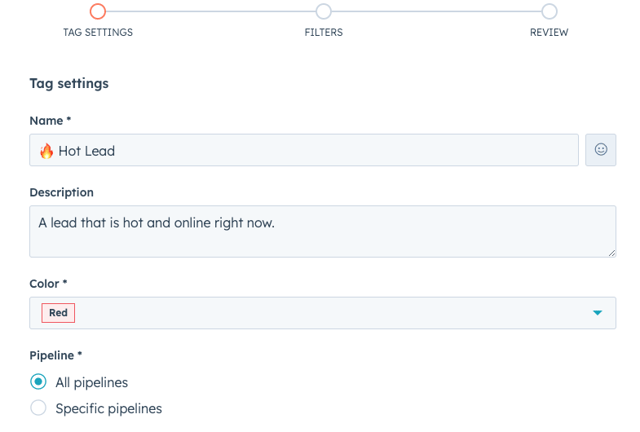Click in the Hot Lead name input
Screen dimensions: 640x432
coord(304,150)
